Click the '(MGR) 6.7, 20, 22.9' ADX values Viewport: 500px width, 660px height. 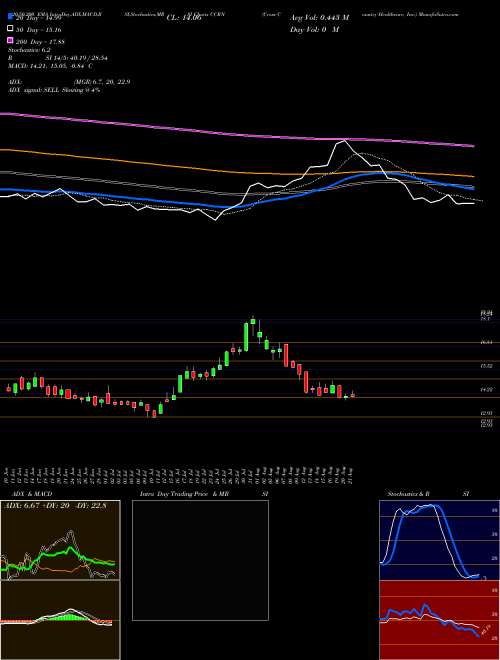point(101,82)
